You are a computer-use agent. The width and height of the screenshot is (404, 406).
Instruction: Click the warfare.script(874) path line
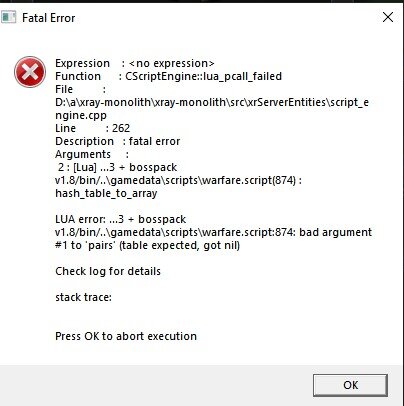click(178, 180)
